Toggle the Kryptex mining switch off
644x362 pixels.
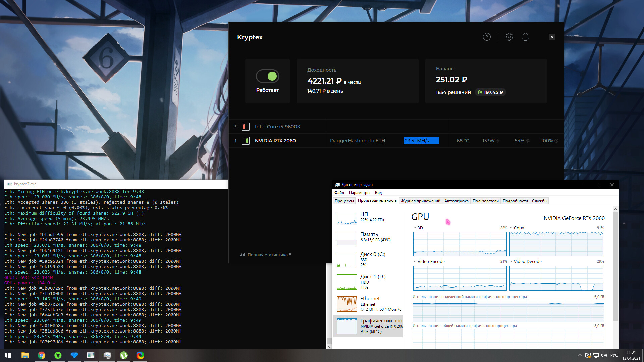click(x=268, y=76)
